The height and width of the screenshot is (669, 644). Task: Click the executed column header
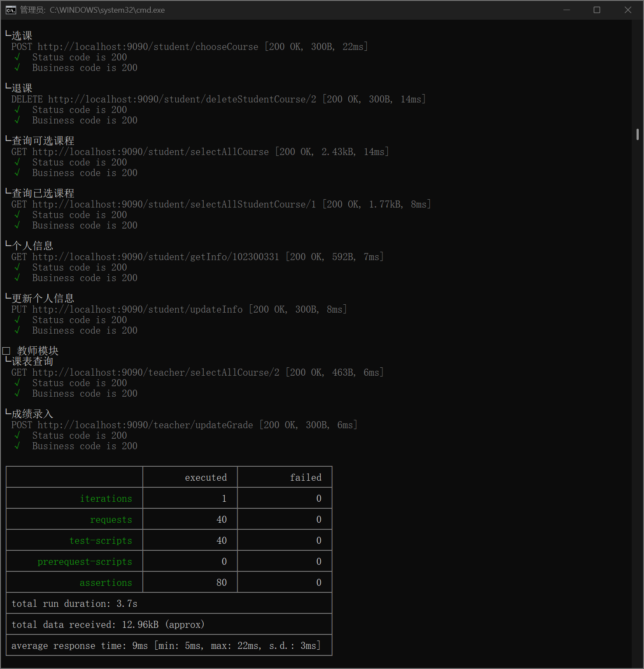(206, 477)
